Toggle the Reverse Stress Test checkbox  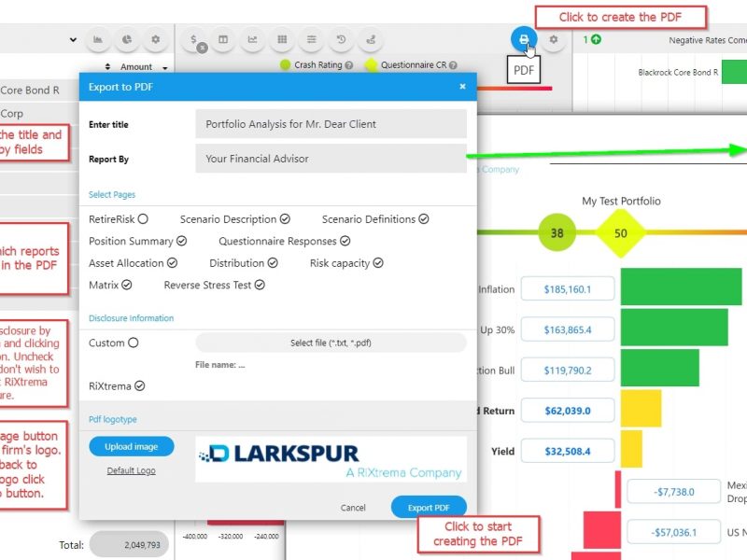click(260, 285)
